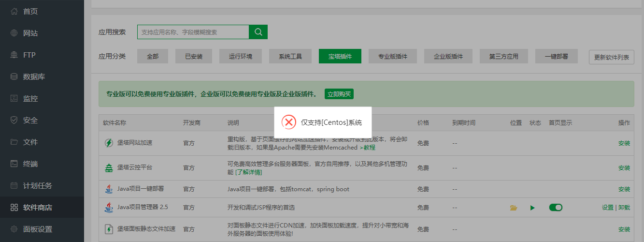This screenshot has height=242, width=644.
Task: Open 设置 for Java项目管理器 2.5
Action: tap(608, 208)
